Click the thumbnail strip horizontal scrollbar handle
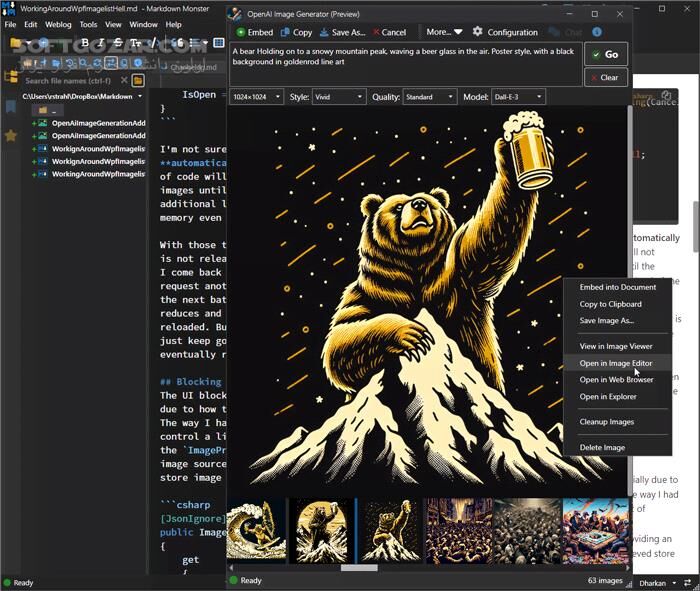 pyautogui.click(x=359, y=568)
